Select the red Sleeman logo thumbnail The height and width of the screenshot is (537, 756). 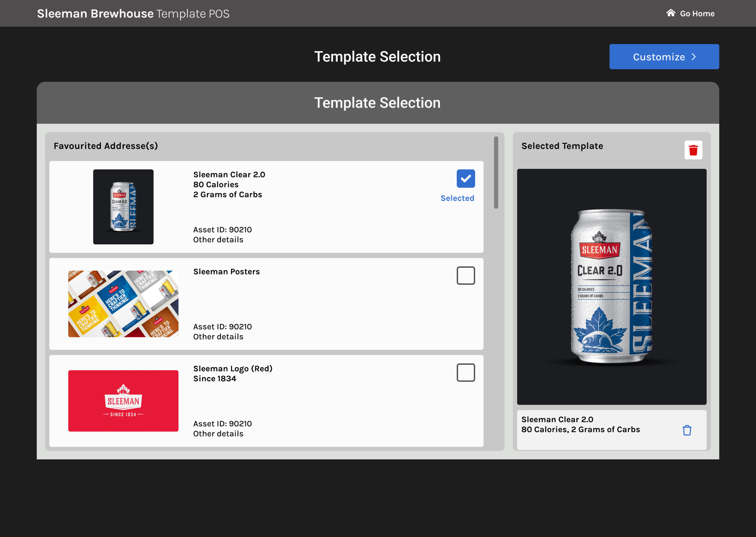(123, 401)
